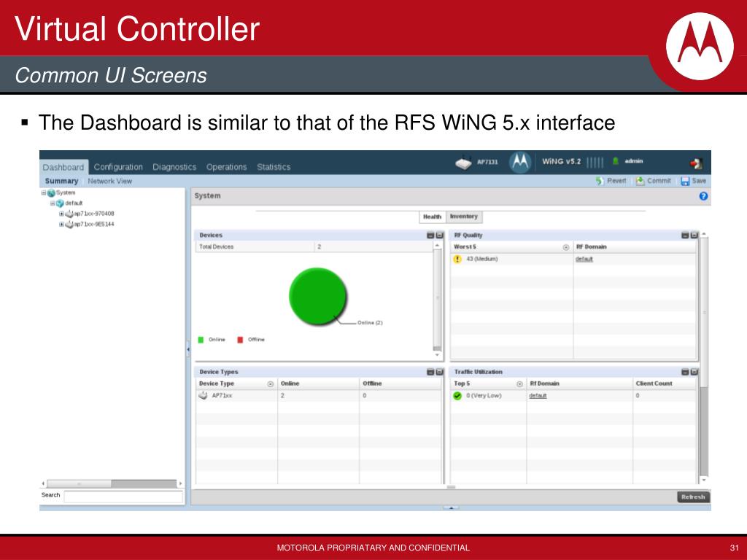Open the Worst 5 column sort dropdown
Screen dimensions: 747x560
pyautogui.click(x=566, y=247)
